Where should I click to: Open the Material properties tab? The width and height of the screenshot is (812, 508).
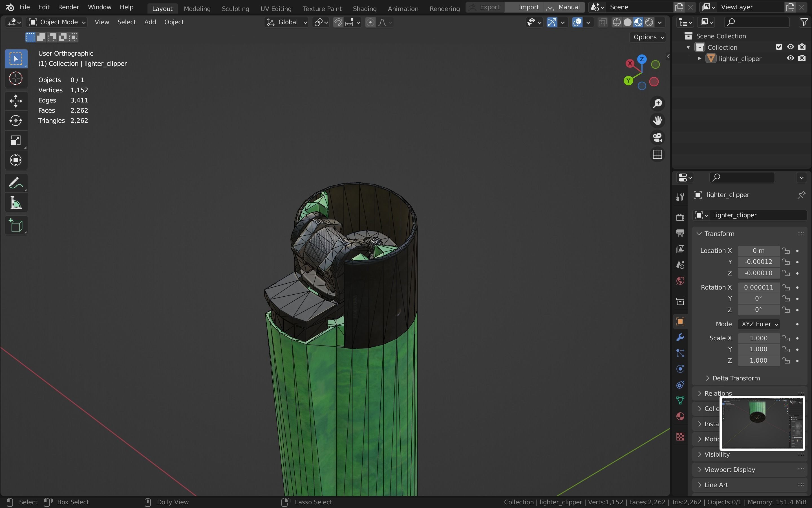point(680,417)
